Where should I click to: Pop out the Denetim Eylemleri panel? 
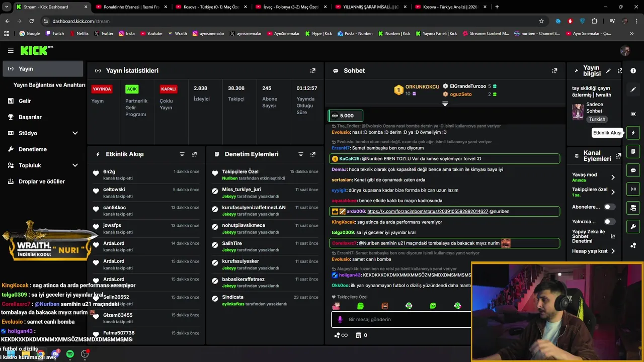point(313,154)
